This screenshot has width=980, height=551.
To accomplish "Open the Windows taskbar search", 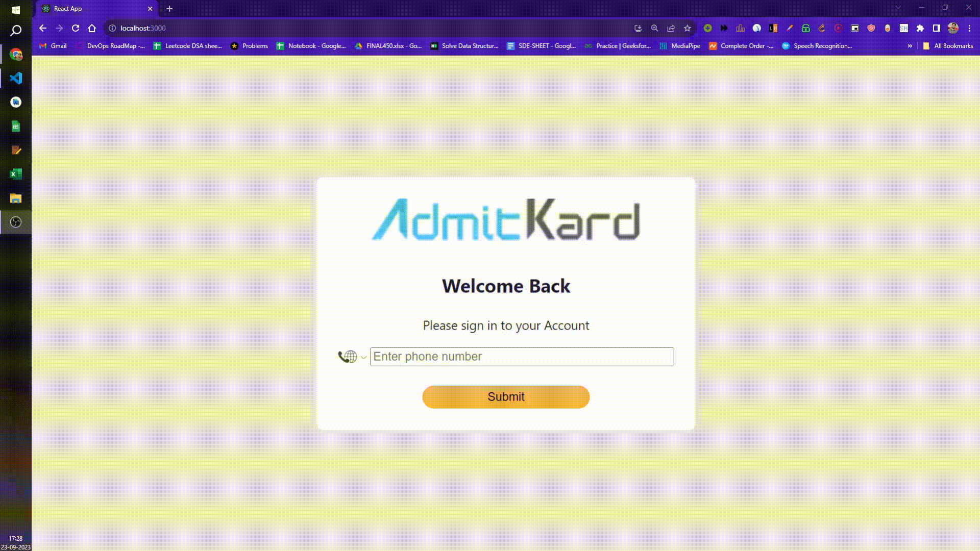I will (16, 31).
